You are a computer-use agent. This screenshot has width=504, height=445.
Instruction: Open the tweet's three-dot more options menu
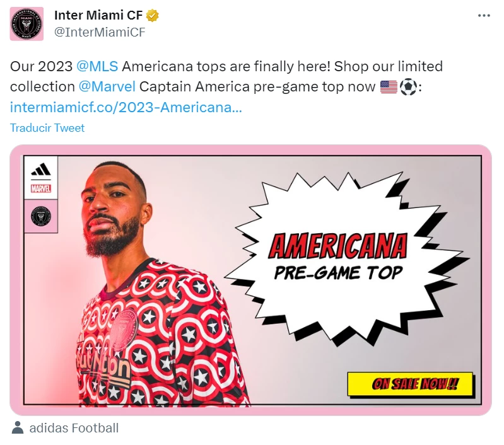point(484,16)
